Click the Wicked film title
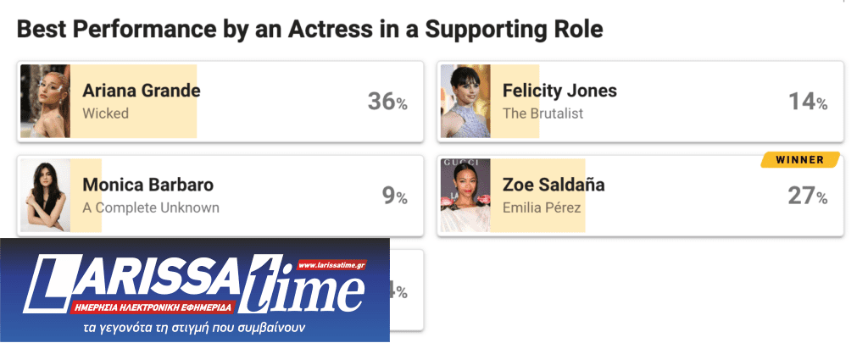868x343 pixels. pos(105,113)
